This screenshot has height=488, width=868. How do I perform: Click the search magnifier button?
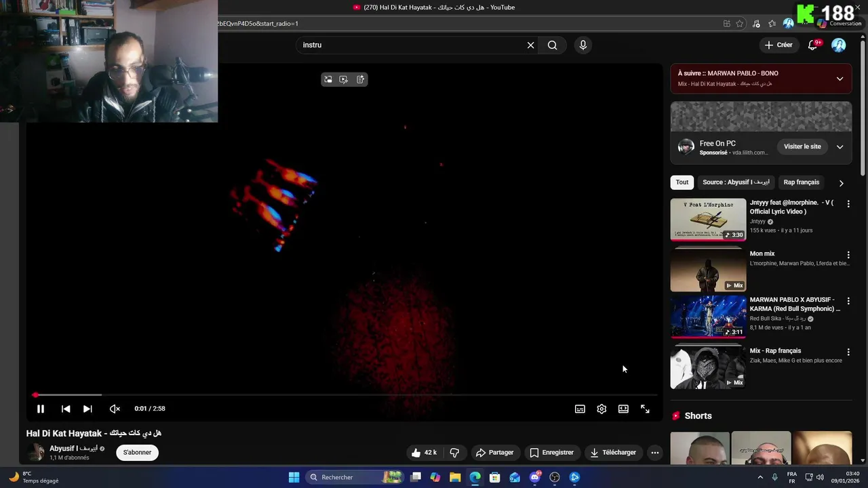click(x=553, y=45)
